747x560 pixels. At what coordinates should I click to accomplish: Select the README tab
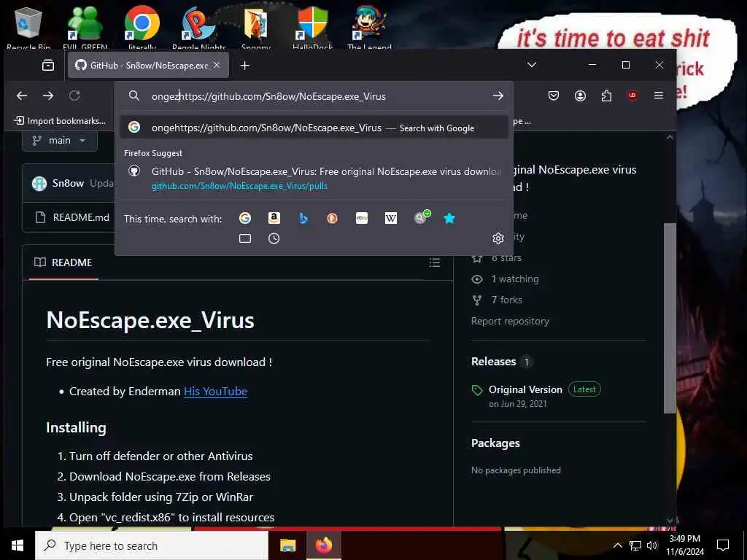coord(63,262)
